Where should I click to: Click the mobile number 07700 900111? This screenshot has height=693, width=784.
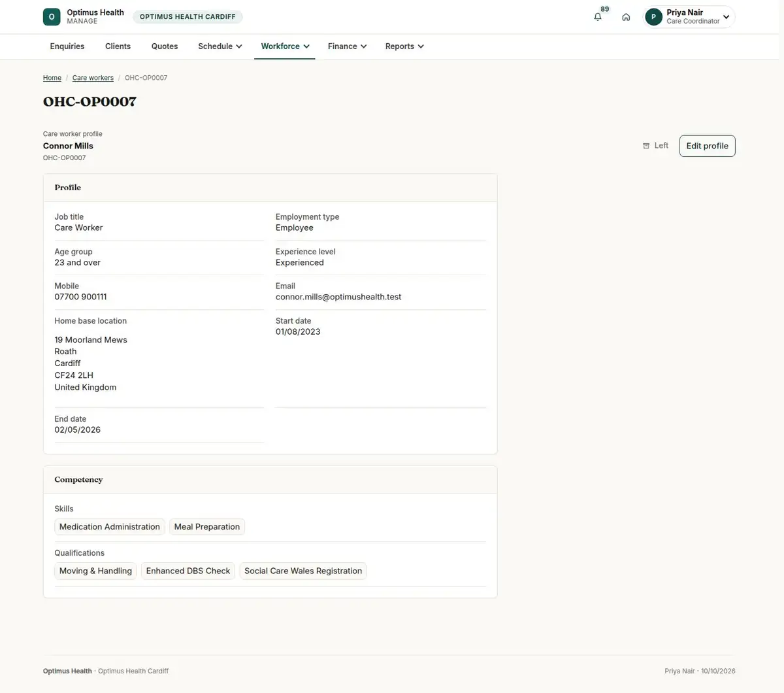[80, 297]
